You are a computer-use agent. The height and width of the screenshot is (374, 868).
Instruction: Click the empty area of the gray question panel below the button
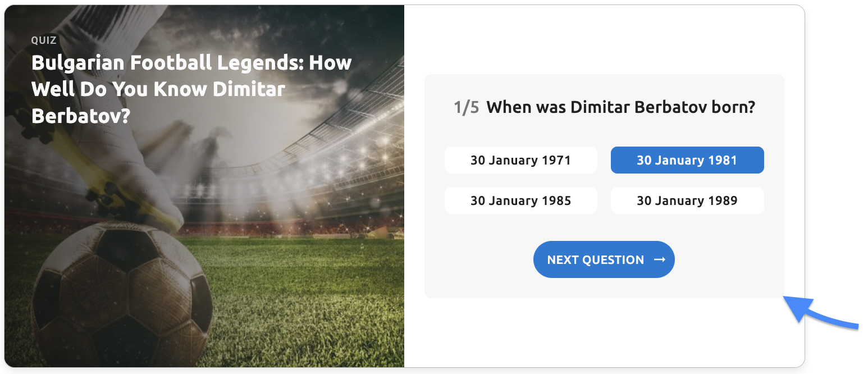[x=604, y=288]
